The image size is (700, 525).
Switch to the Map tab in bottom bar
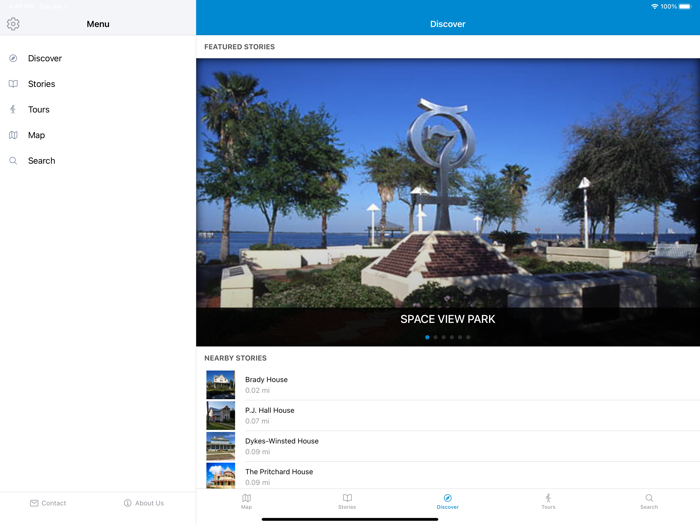246,501
